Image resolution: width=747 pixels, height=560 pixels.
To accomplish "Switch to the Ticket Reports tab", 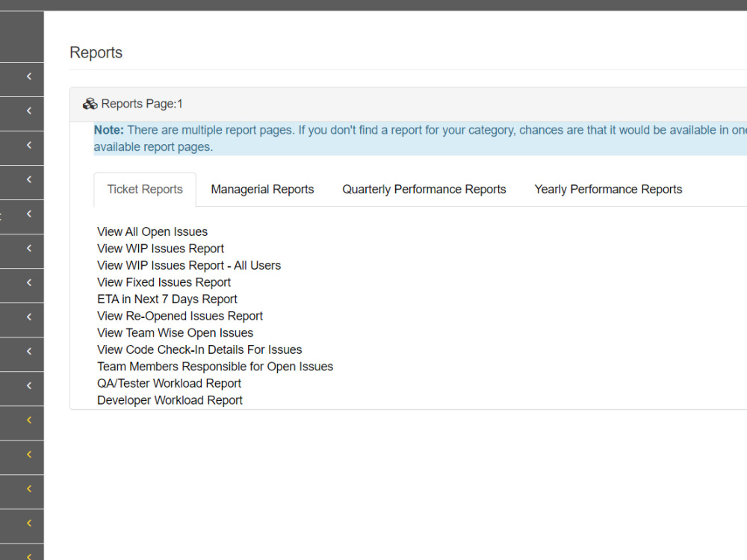I will click(145, 190).
